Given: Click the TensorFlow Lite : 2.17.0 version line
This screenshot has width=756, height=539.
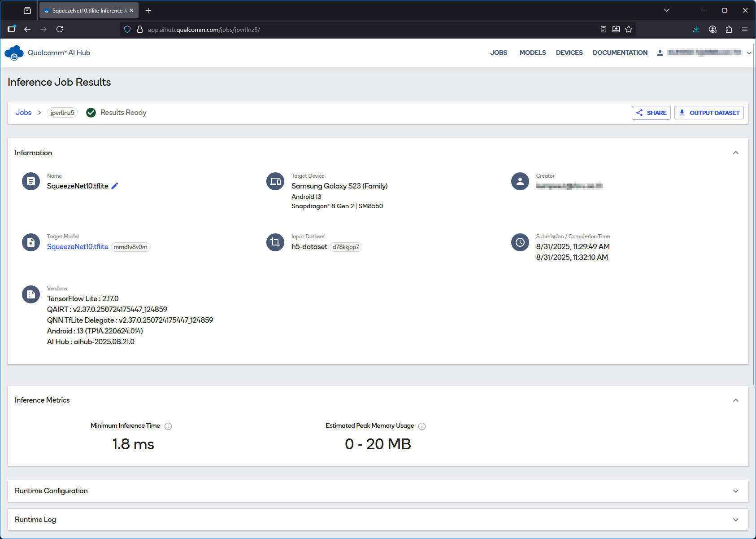Looking at the screenshot, I should tap(83, 298).
